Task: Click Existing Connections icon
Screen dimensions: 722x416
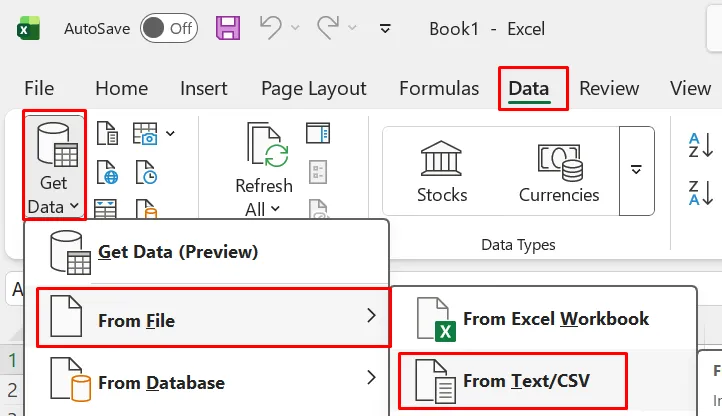Action: pos(146,208)
